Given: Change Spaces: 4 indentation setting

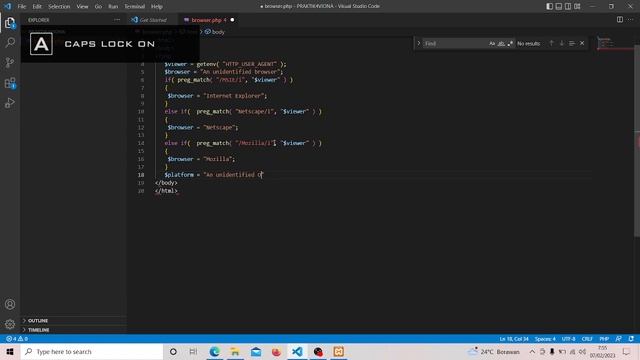Looking at the screenshot, I should [x=545, y=339].
